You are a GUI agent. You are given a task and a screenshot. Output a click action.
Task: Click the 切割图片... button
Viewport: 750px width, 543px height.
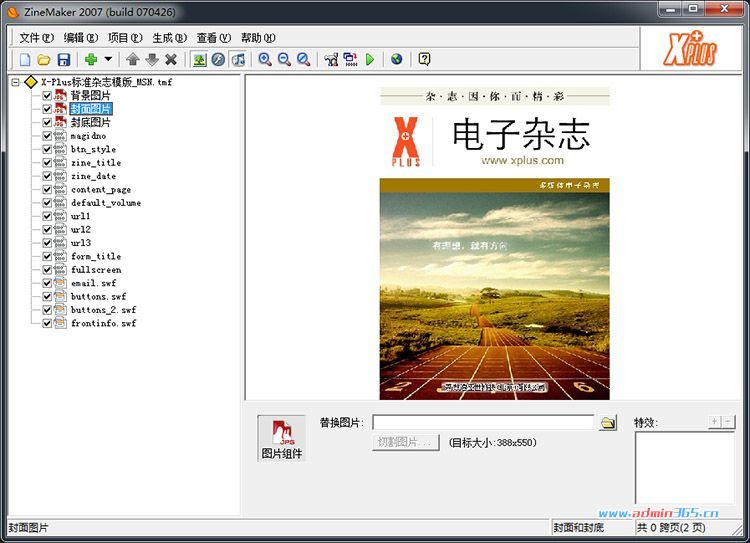(x=406, y=443)
